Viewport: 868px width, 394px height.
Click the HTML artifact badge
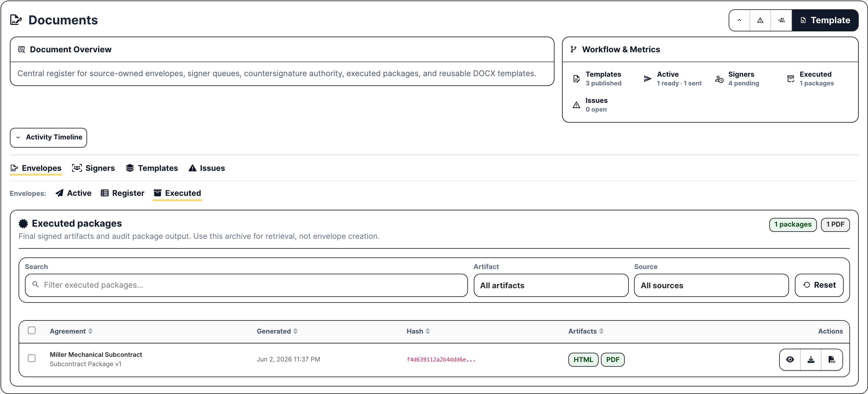click(583, 360)
